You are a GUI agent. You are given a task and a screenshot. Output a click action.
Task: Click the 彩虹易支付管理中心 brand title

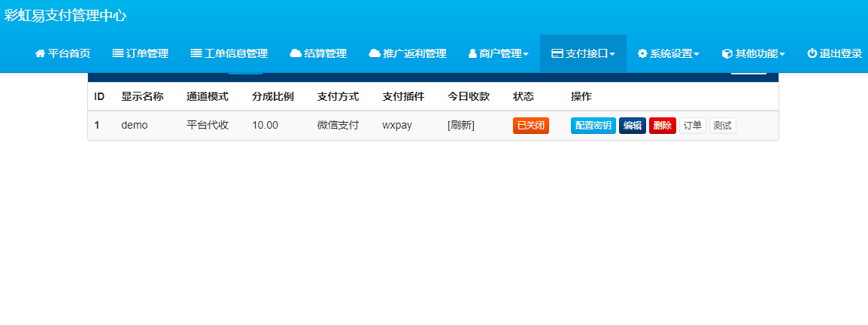pyautogui.click(x=65, y=15)
